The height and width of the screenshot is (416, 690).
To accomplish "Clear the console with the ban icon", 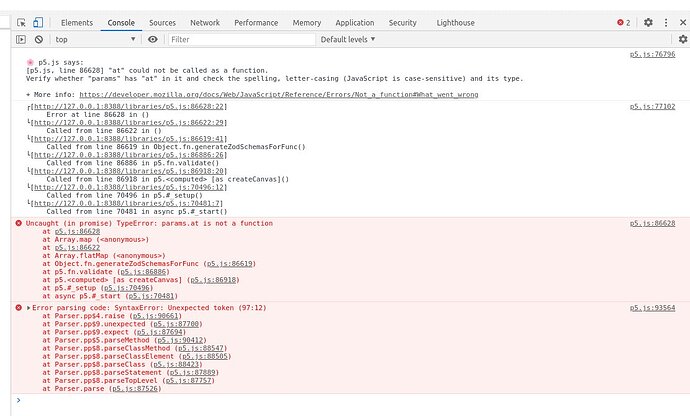I will pyautogui.click(x=39, y=39).
